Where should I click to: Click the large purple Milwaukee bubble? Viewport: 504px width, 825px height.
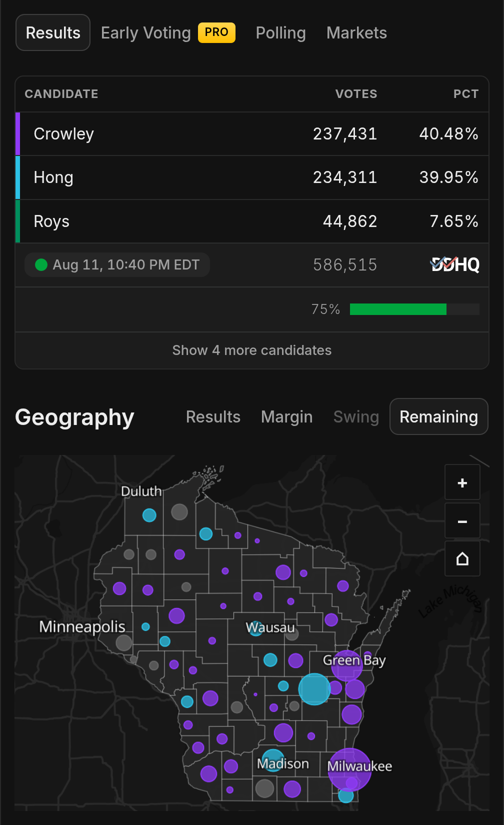tap(349, 769)
